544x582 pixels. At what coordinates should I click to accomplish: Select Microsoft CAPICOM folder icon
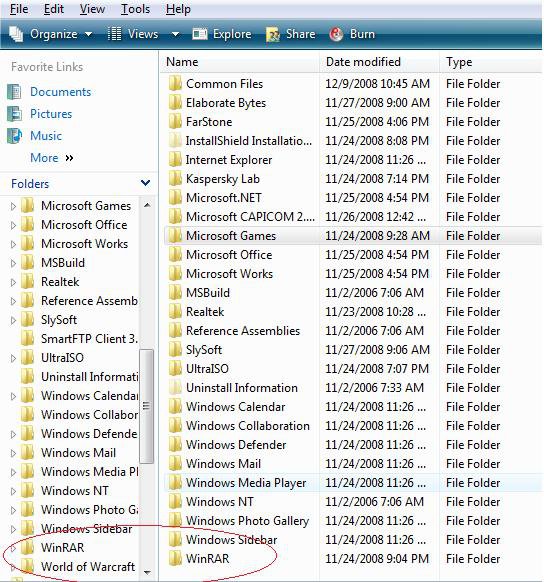[175, 216]
